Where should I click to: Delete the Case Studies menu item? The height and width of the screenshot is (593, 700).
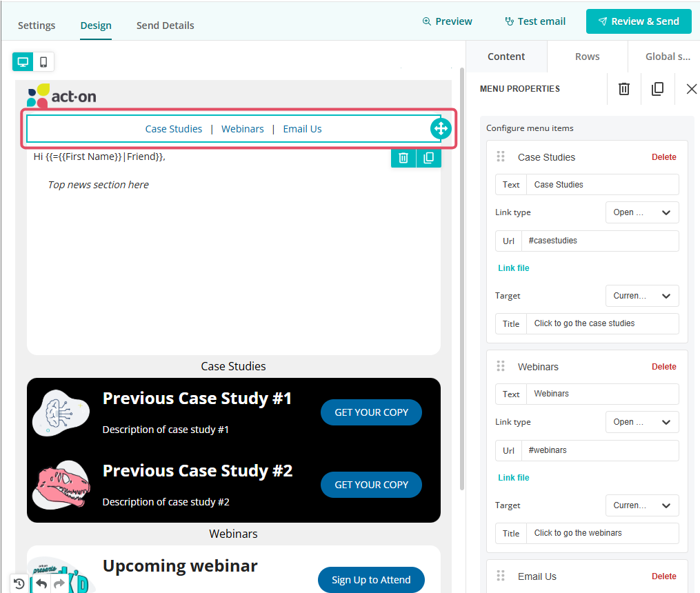[x=664, y=157]
